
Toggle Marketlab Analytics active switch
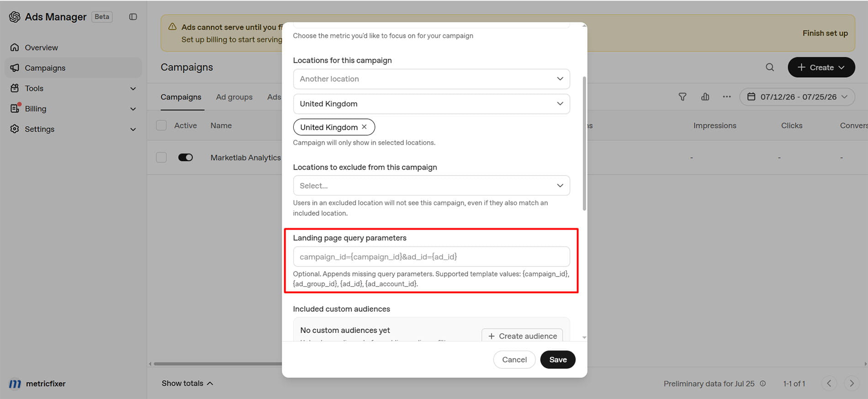coord(185,157)
